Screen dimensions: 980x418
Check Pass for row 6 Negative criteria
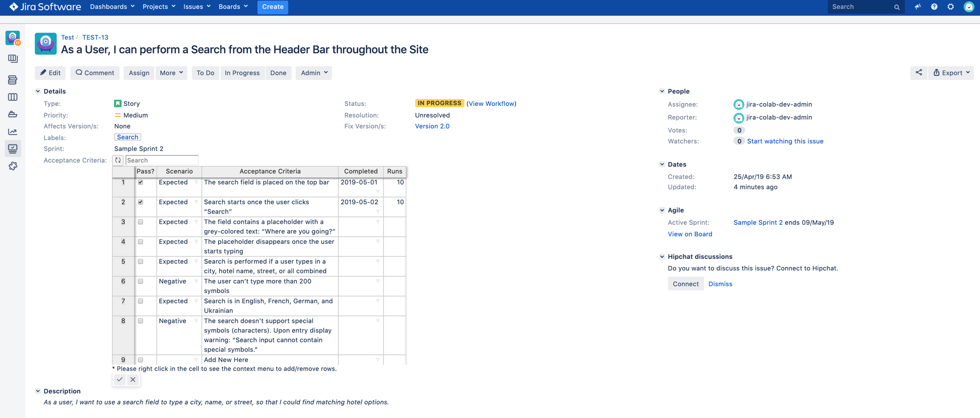(140, 281)
